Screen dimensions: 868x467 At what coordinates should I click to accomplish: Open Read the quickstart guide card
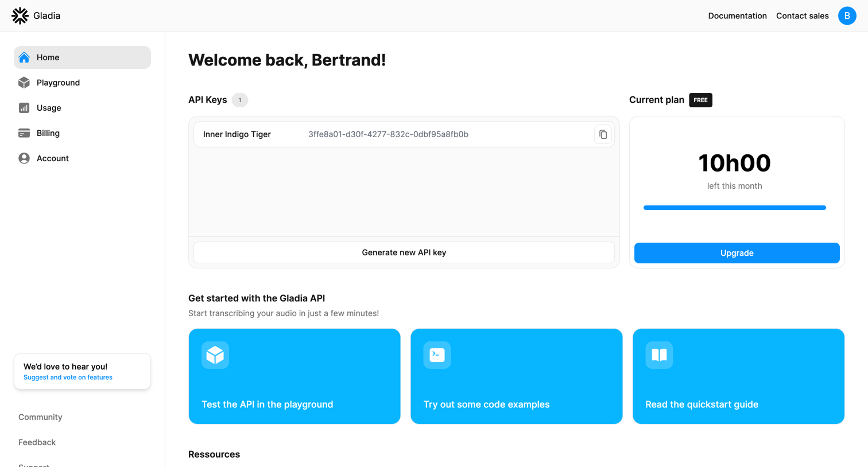pos(738,376)
